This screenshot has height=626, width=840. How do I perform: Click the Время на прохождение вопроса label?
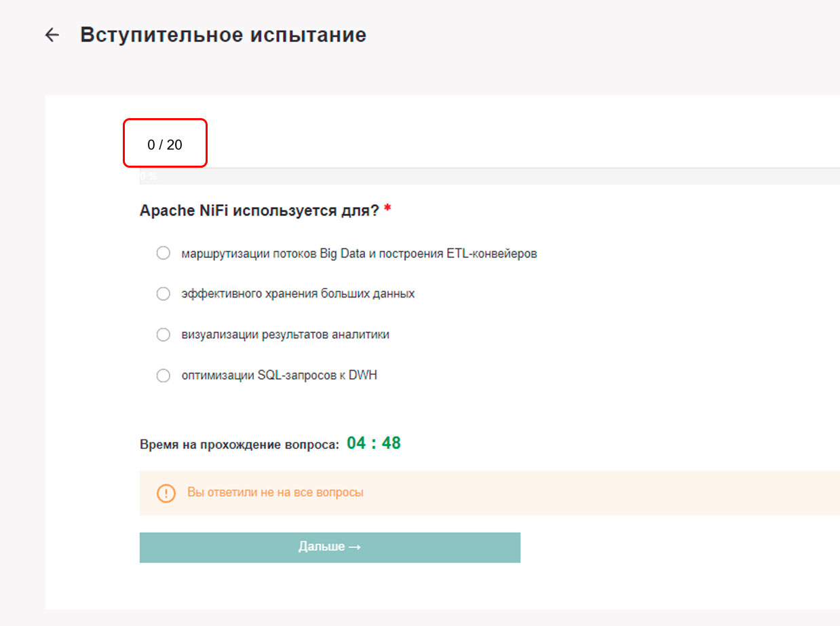point(239,445)
